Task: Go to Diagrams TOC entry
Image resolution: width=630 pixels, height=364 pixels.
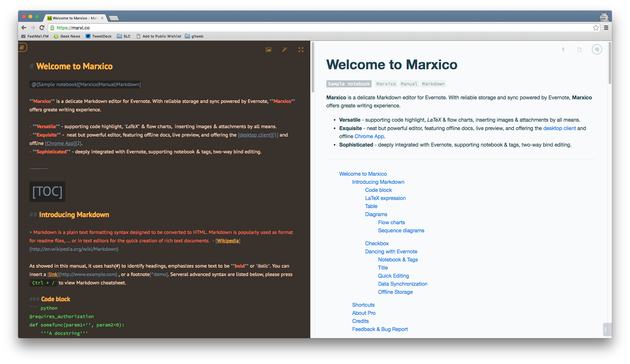Action: click(376, 214)
